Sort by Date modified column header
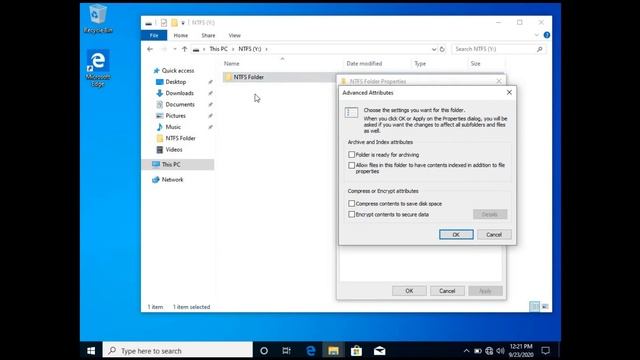The height and width of the screenshot is (360, 640). click(364, 64)
